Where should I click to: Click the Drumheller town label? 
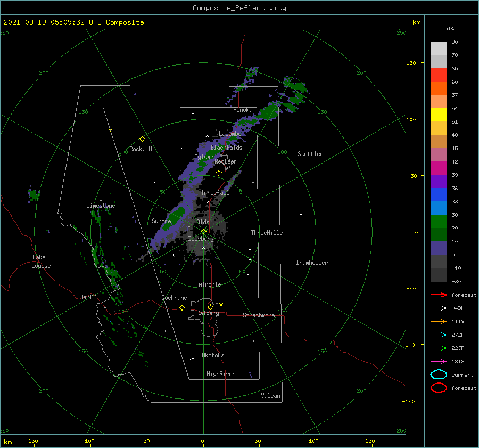[x=312, y=263]
